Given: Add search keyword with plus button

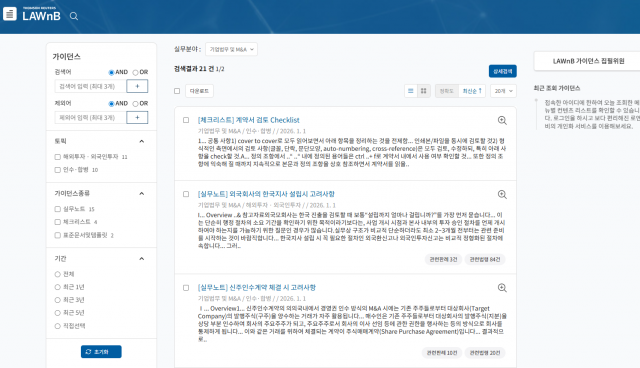Looking at the screenshot, I should (137, 86).
